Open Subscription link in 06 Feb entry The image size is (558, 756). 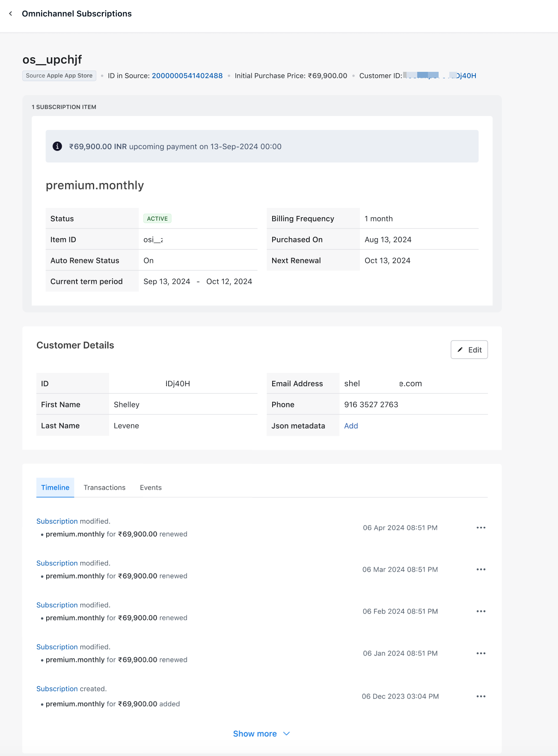tap(57, 605)
